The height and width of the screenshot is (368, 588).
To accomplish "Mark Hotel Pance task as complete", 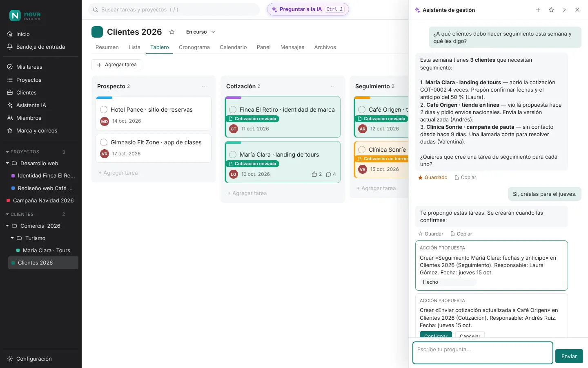I will tap(104, 110).
